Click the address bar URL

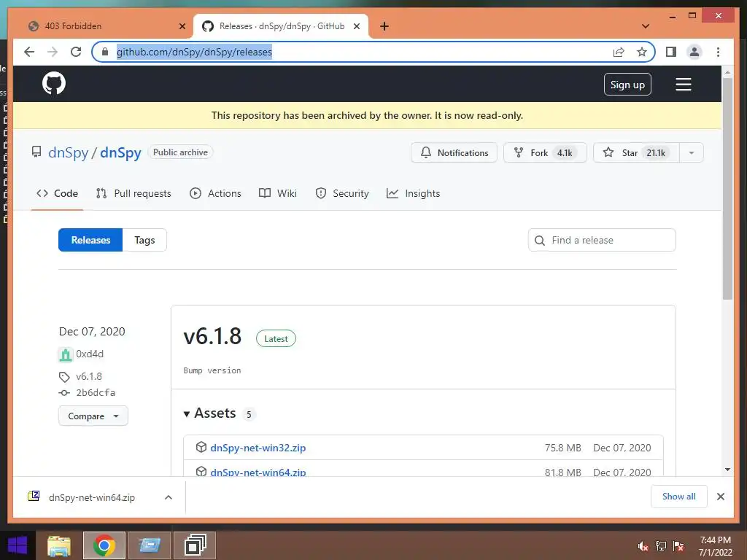click(x=194, y=52)
